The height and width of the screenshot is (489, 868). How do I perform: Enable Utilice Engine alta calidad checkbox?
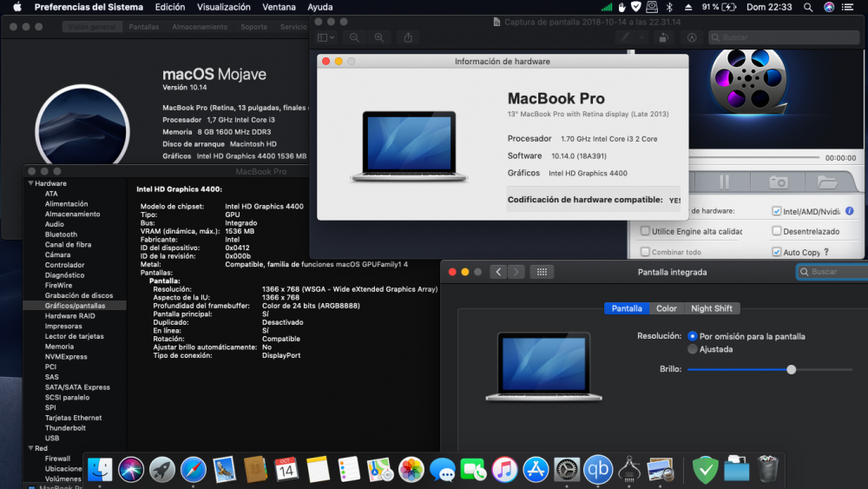645,231
